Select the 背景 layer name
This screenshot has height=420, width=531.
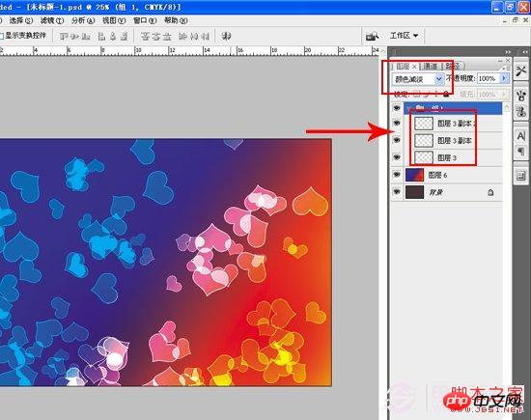click(x=436, y=192)
